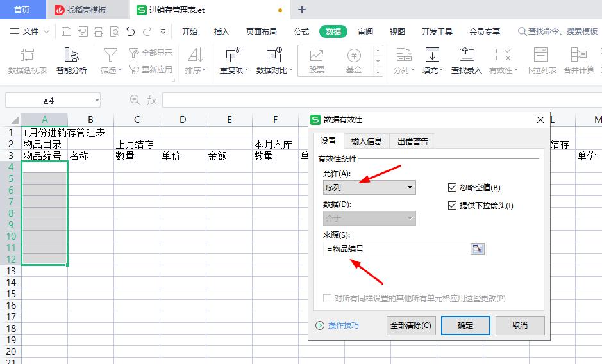Switch to the 找稻壳模板 tab
This screenshot has height=364, width=602.
click(88, 10)
